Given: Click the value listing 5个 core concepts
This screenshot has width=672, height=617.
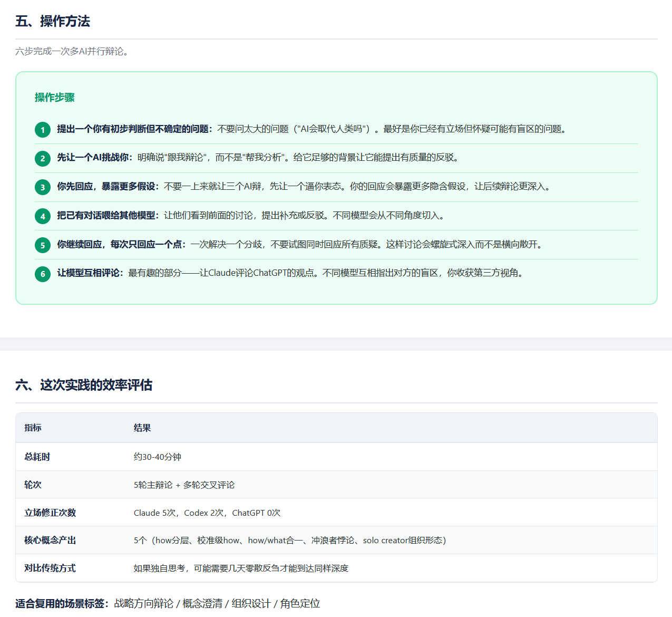Looking at the screenshot, I should (x=290, y=540).
